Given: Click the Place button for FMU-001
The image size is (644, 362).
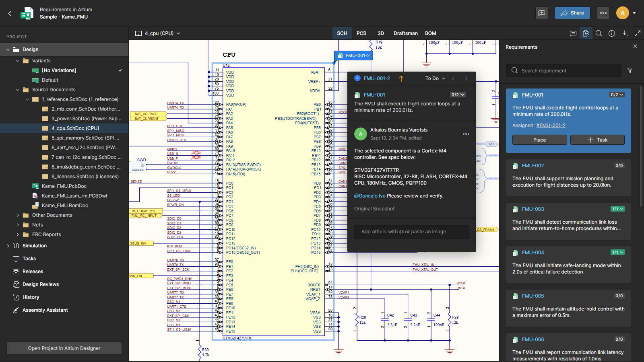Looking at the screenshot, I should pyautogui.click(x=539, y=140).
